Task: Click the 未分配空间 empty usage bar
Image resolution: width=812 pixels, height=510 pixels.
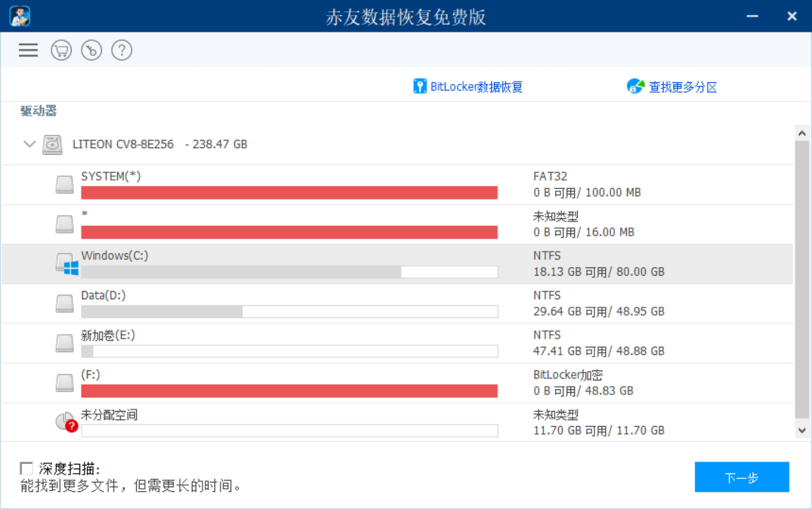Action: coord(289,431)
